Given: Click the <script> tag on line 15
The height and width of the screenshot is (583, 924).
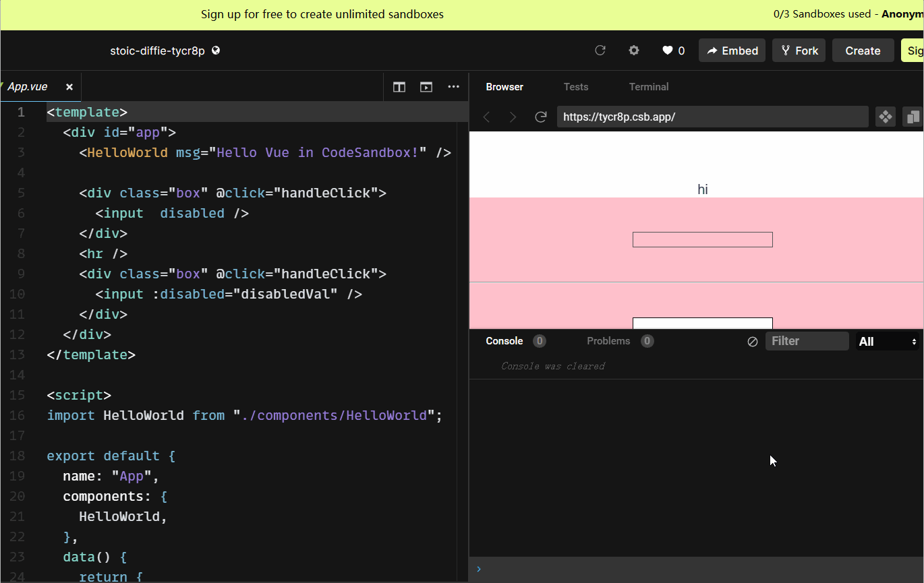Looking at the screenshot, I should tap(79, 395).
